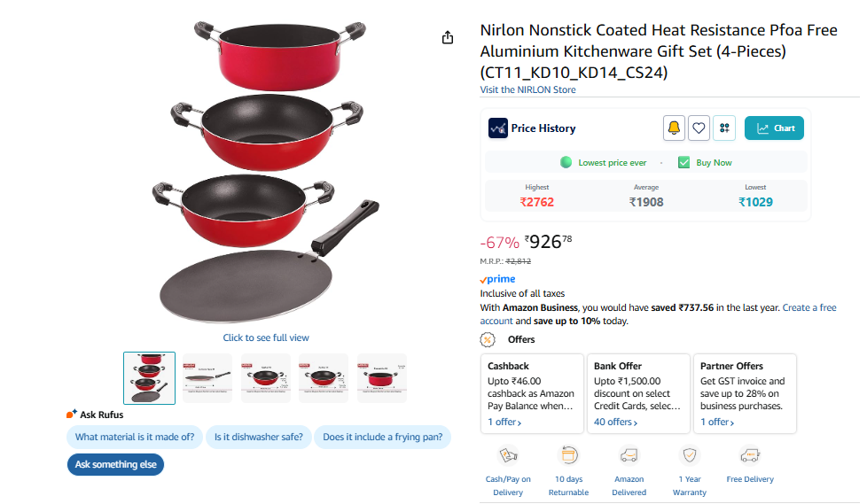
Task: Add to wishlist with heart icon
Action: [699, 128]
